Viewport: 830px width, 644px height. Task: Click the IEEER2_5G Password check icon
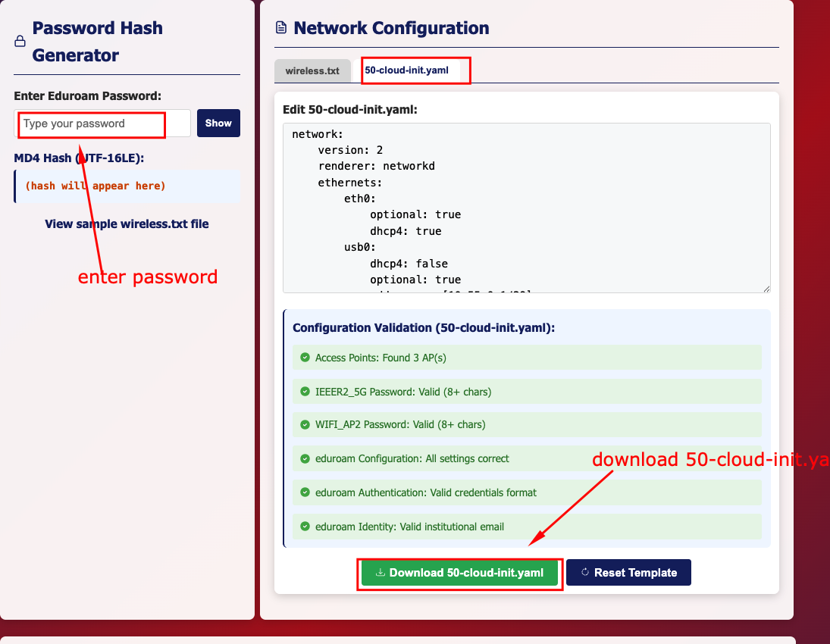click(x=305, y=392)
